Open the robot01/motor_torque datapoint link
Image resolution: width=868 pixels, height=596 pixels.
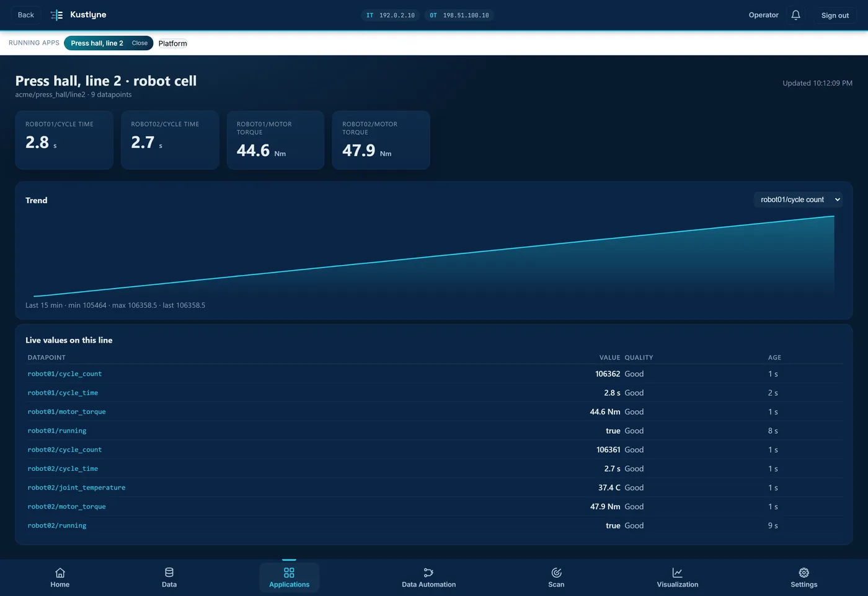(66, 412)
